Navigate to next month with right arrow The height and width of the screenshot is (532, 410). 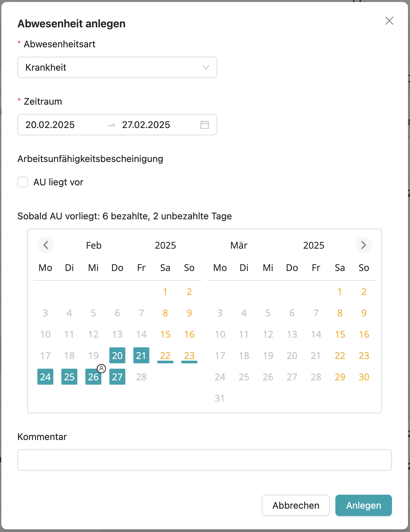point(364,245)
